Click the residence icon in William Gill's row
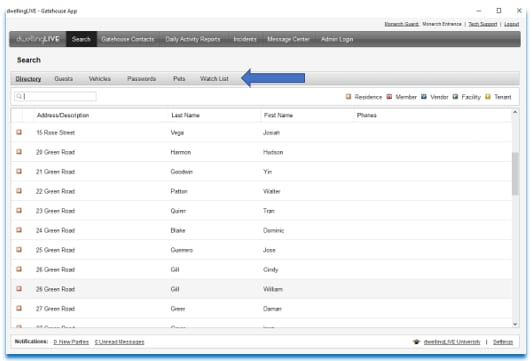532x361 pixels. (x=19, y=289)
